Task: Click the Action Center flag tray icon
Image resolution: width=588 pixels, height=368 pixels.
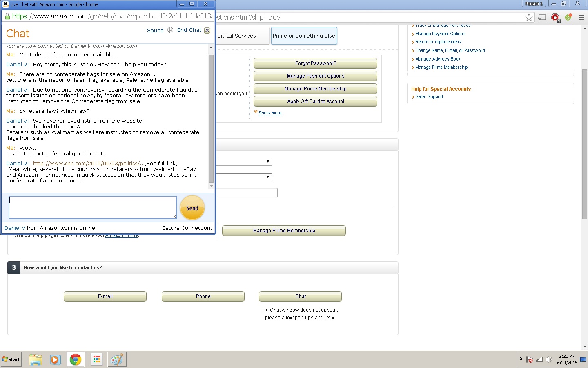Action: click(x=530, y=359)
